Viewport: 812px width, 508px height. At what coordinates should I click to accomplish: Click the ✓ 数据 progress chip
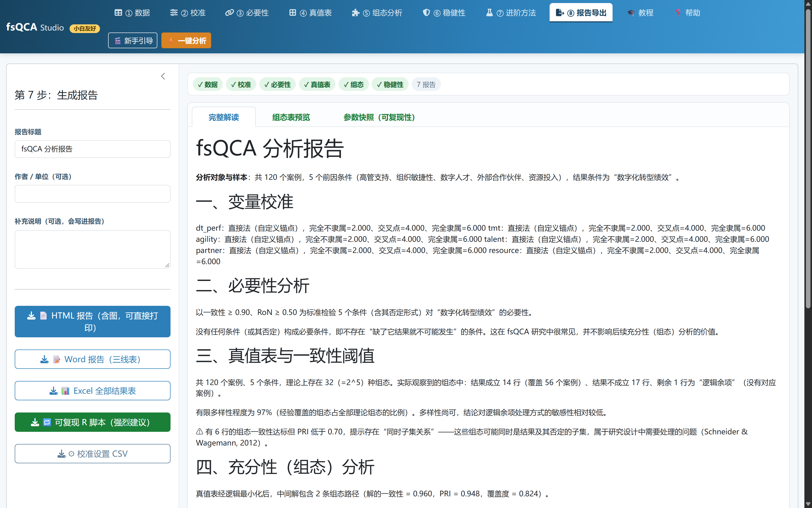tap(208, 84)
